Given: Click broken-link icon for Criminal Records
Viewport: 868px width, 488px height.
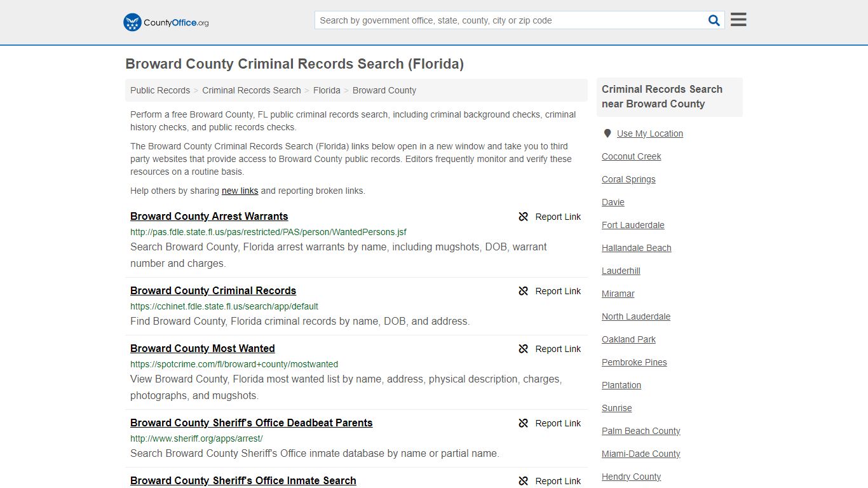Looking at the screenshot, I should click(x=524, y=291).
